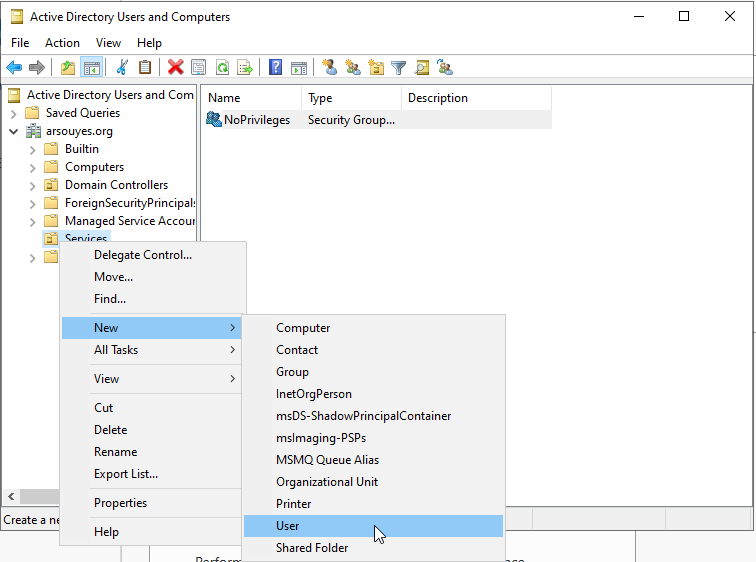Viewport: 756px width, 562px height.
Task: Open the Help menu in menu bar
Action: click(x=149, y=43)
